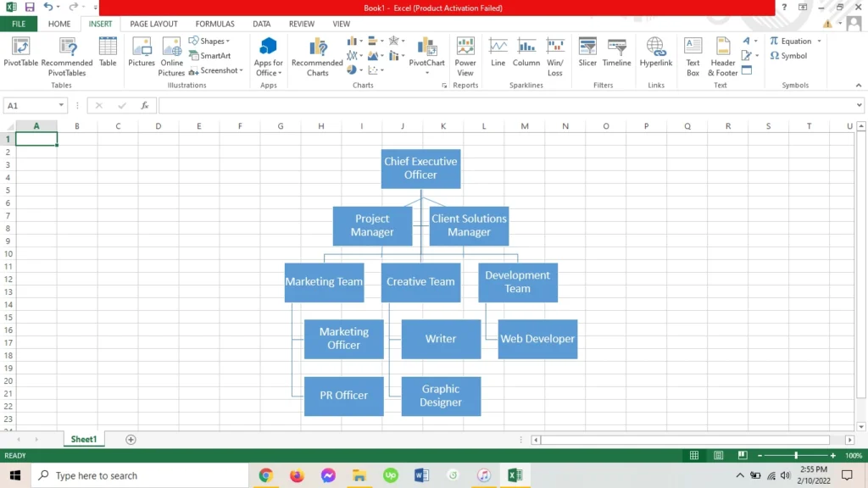Insert Pictures from file
Image resolution: width=868 pixels, height=488 pixels.
(x=142, y=53)
